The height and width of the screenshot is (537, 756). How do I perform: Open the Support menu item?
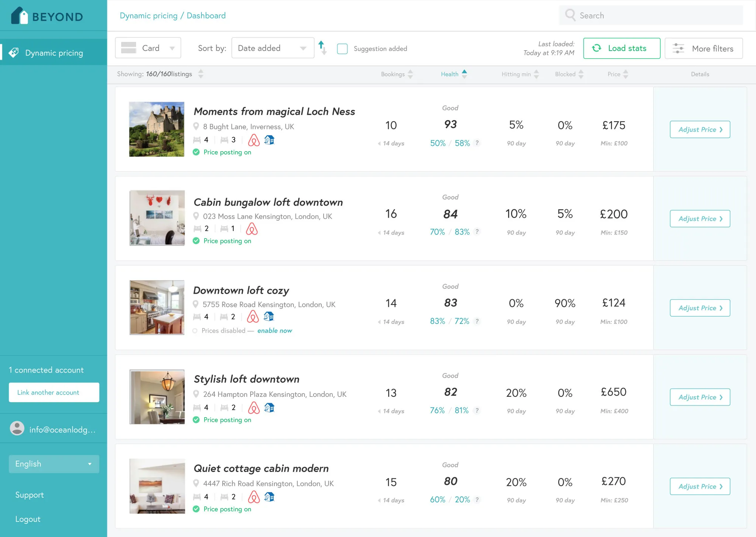(29, 495)
